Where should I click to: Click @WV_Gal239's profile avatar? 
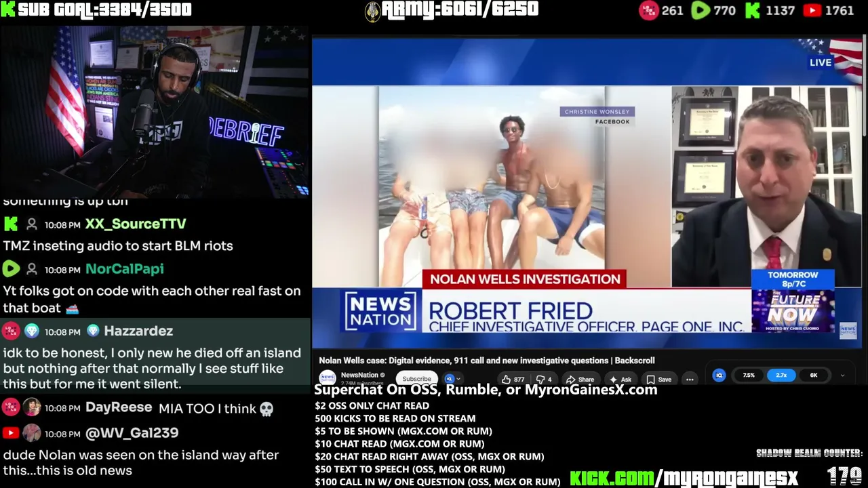(32, 432)
